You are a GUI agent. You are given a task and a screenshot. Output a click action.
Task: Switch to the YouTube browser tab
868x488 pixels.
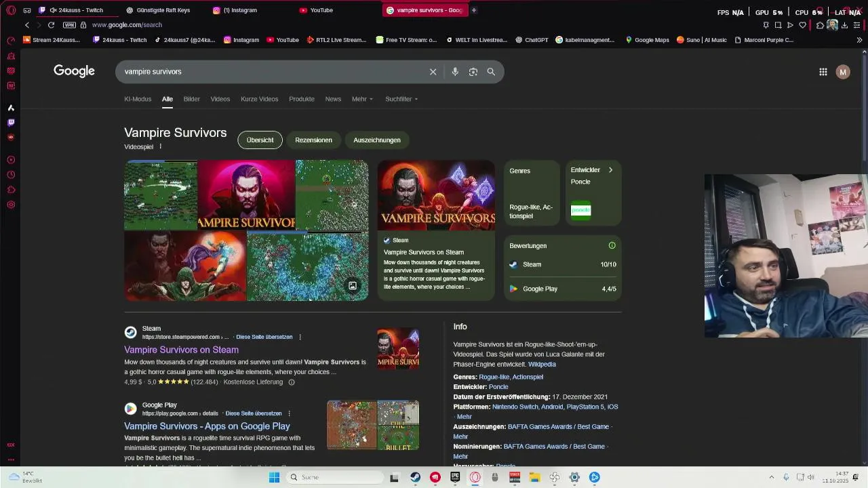pyautogui.click(x=321, y=10)
